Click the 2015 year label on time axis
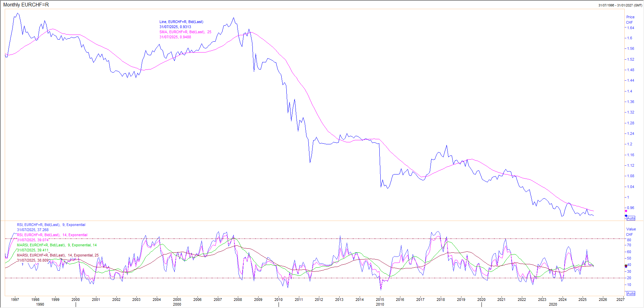The height and width of the screenshot is (308, 644). (380, 300)
